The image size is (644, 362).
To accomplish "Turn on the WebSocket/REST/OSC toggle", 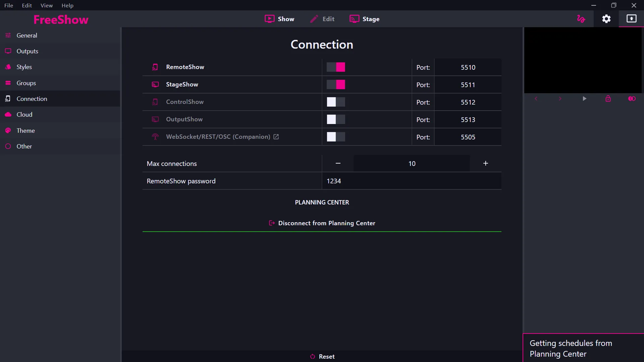I will click(x=336, y=137).
